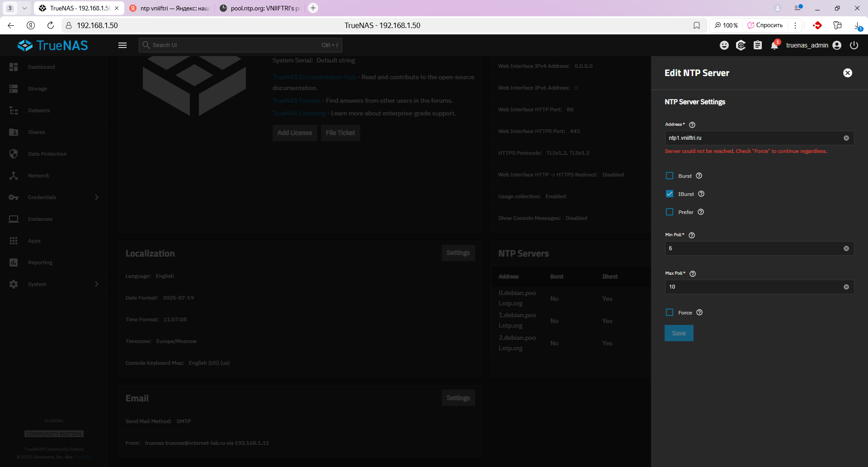
Task: Open the Reporting chart icon
Action: [14, 262]
